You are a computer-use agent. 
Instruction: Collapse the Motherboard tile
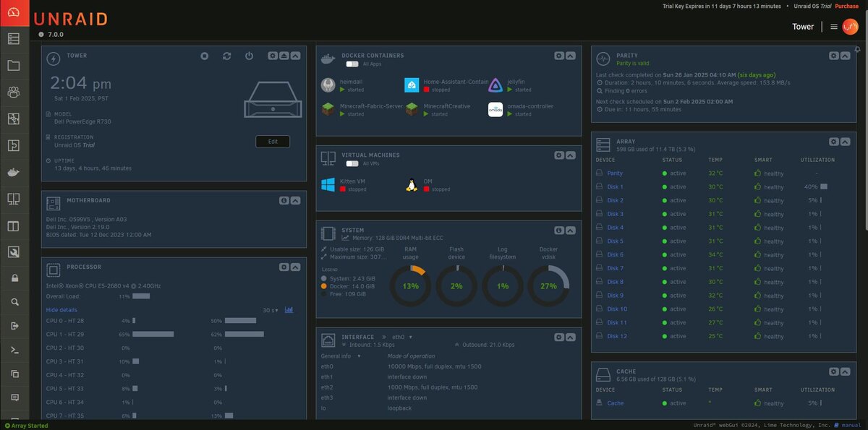295,201
